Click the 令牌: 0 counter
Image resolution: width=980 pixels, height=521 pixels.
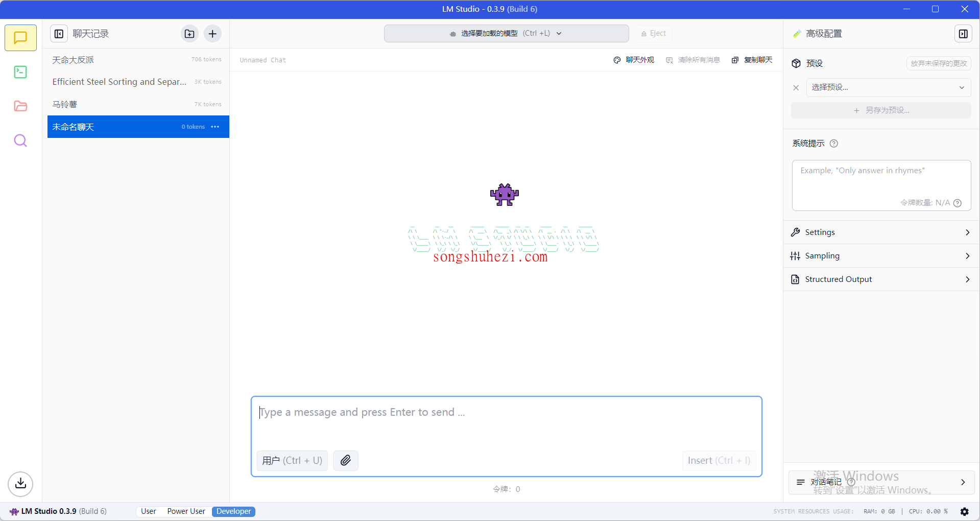coord(506,489)
